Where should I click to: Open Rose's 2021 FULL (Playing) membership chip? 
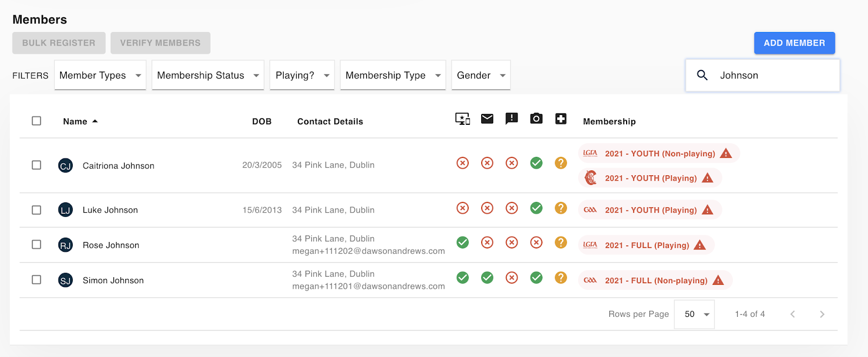point(646,245)
